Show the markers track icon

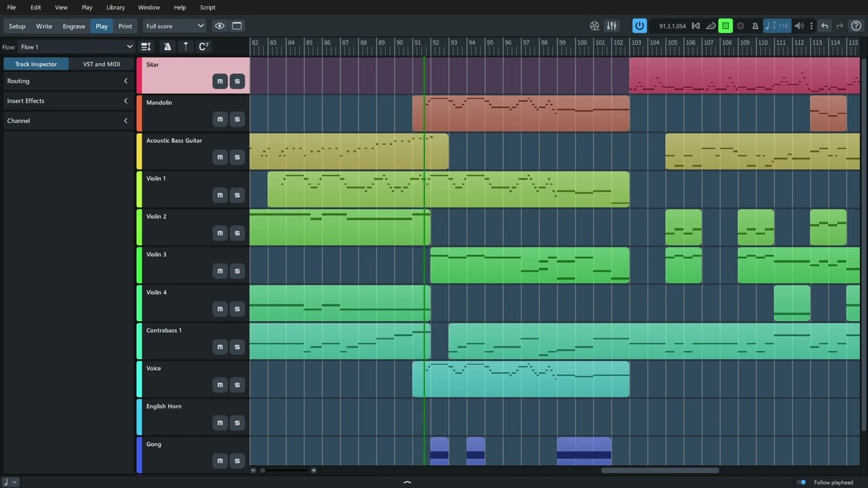coord(186,46)
